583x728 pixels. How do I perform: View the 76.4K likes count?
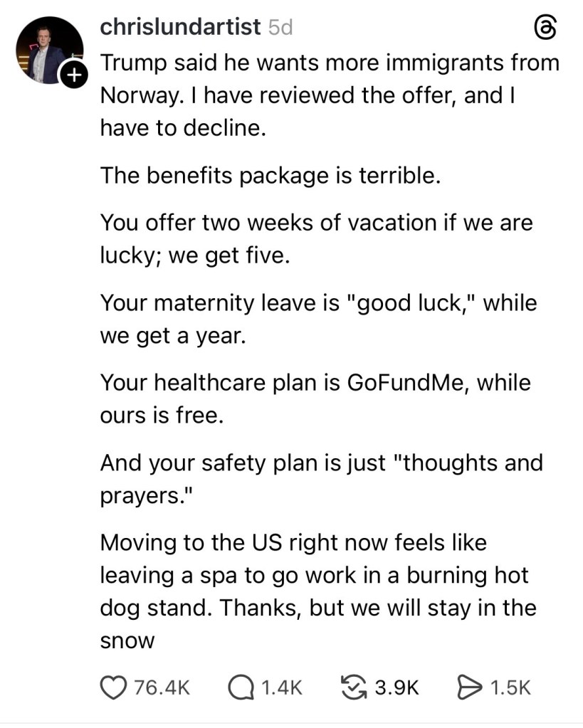(162, 687)
